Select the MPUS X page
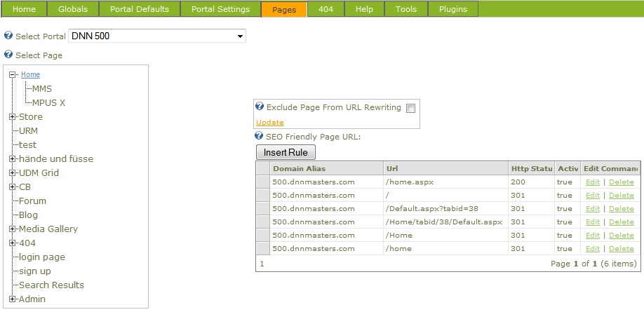This screenshot has height=312, width=644. coord(49,102)
